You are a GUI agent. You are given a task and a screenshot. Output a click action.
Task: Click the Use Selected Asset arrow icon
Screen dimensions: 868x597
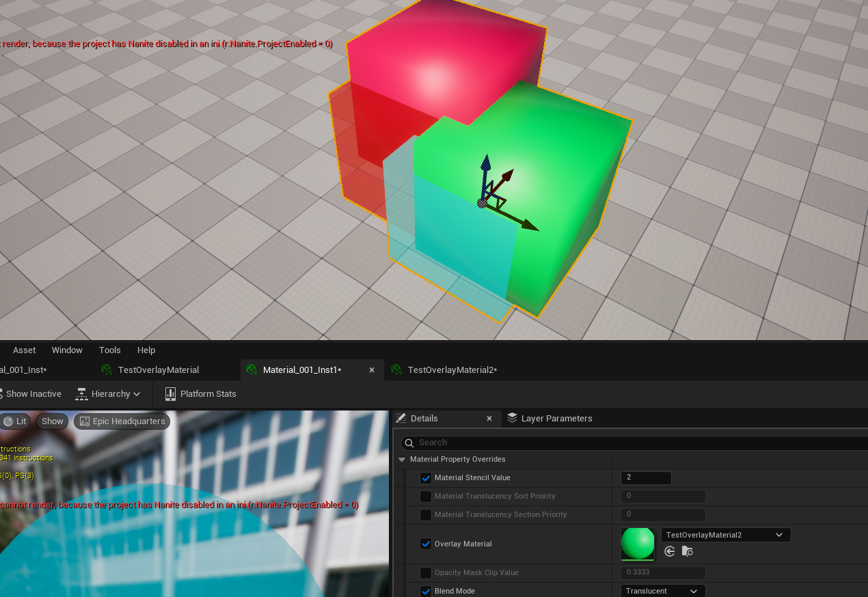point(670,551)
